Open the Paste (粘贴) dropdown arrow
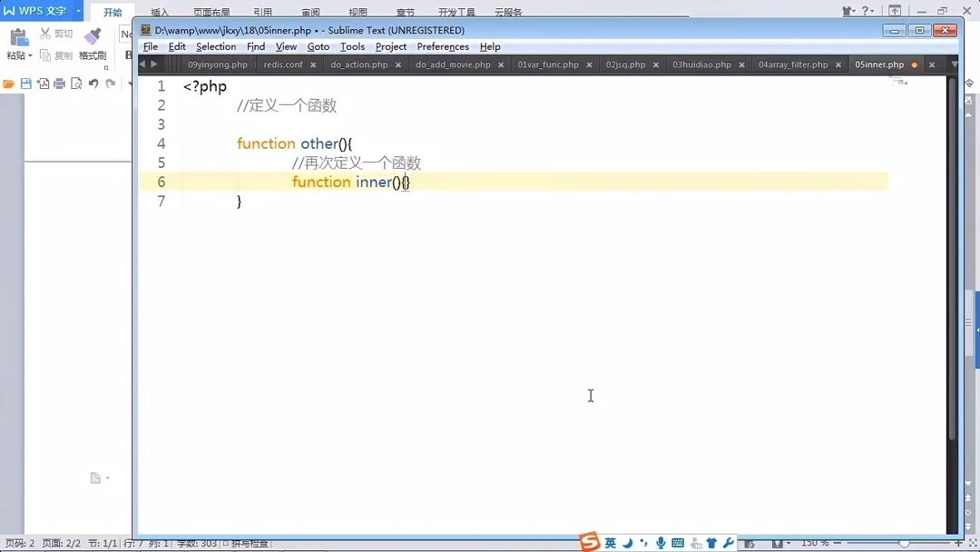The height and width of the screenshot is (552, 980). [30, 55]
